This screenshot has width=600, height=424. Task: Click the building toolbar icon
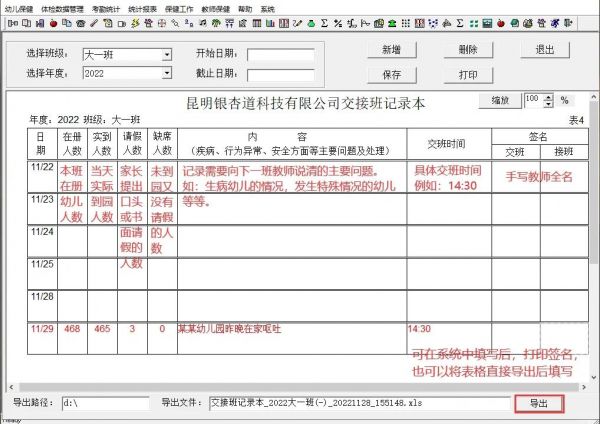379,23
